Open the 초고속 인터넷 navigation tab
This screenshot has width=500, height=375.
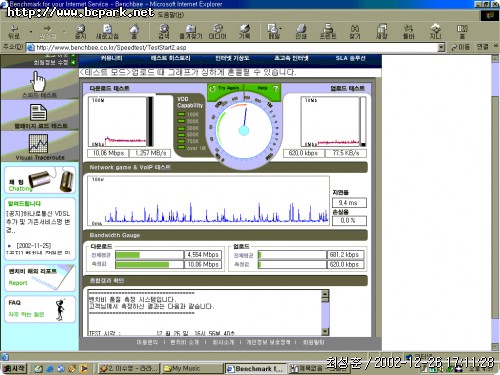[x=291, y=58]
